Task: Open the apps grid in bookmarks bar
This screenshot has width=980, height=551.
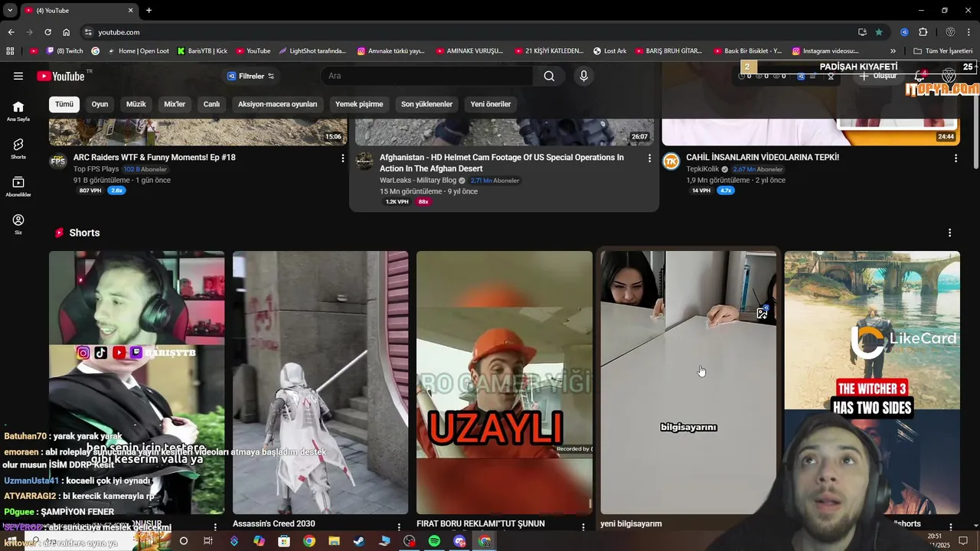Action: (x=10, y=51)
